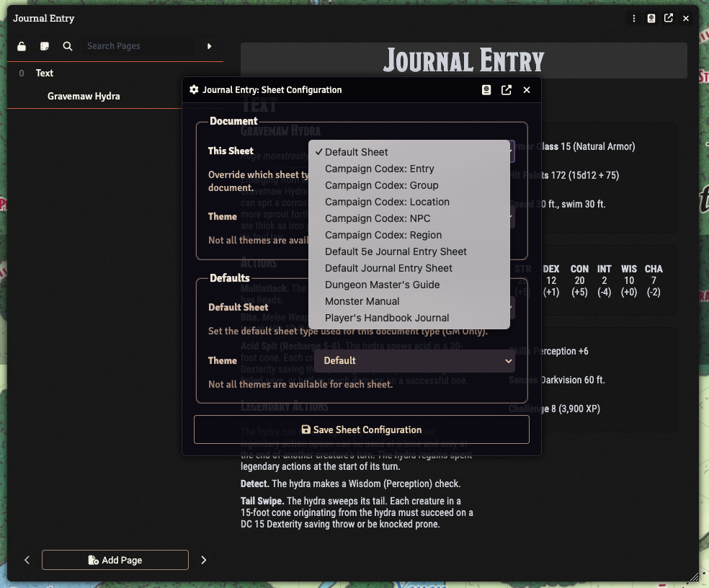Viewport: 709px width, 588px height.
Task: Go to previous page with left chevron
Action: click(27, 560)
